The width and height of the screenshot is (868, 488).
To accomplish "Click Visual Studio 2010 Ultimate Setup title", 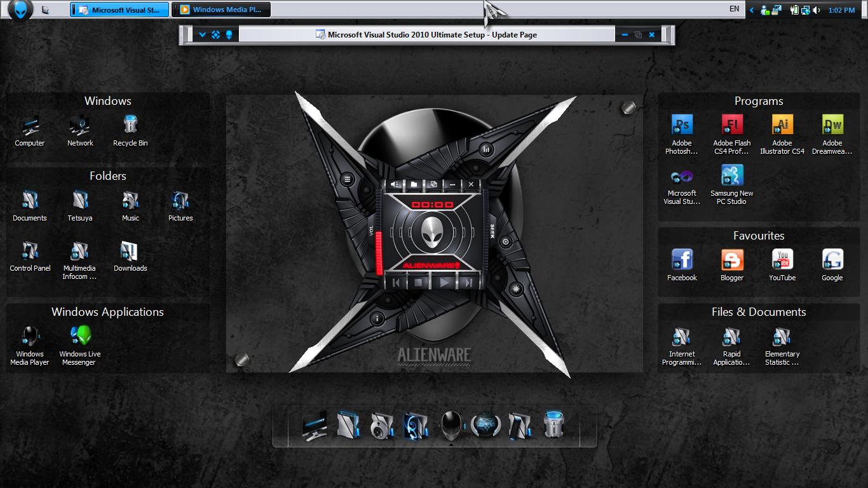I will click(432, 35).
